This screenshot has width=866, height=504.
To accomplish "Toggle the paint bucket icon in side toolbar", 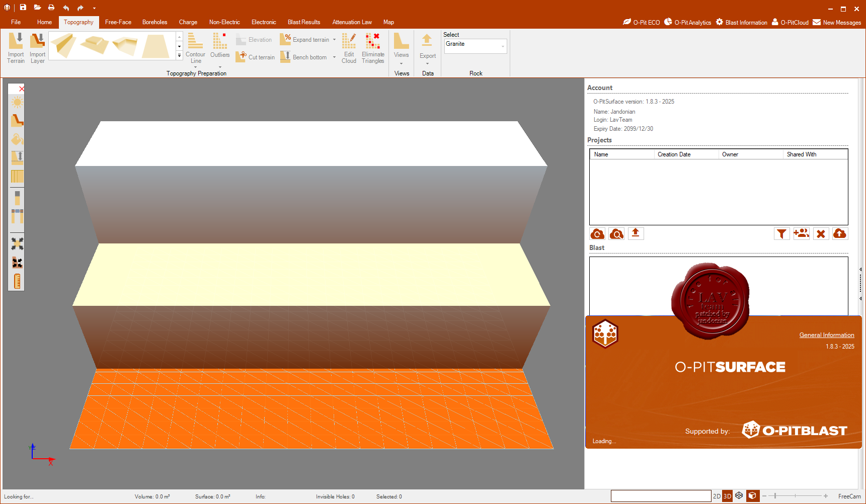I will (x=17, y=139).
